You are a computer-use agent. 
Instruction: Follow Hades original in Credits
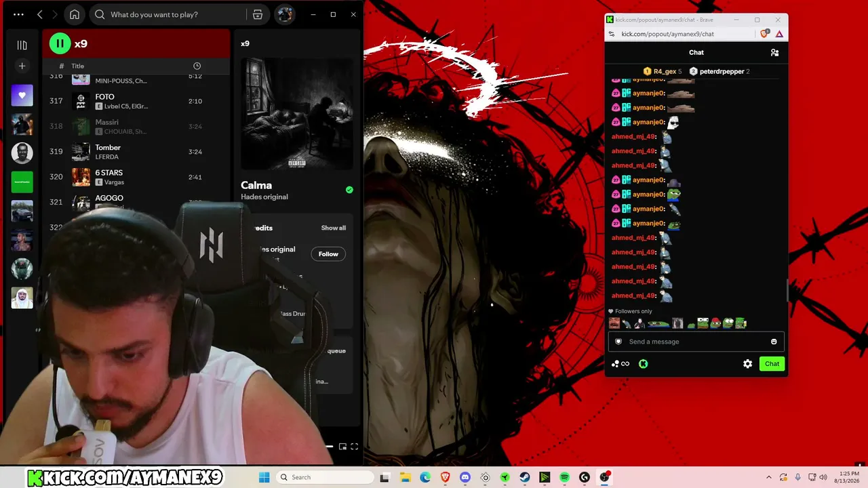[x=328, y=254]
